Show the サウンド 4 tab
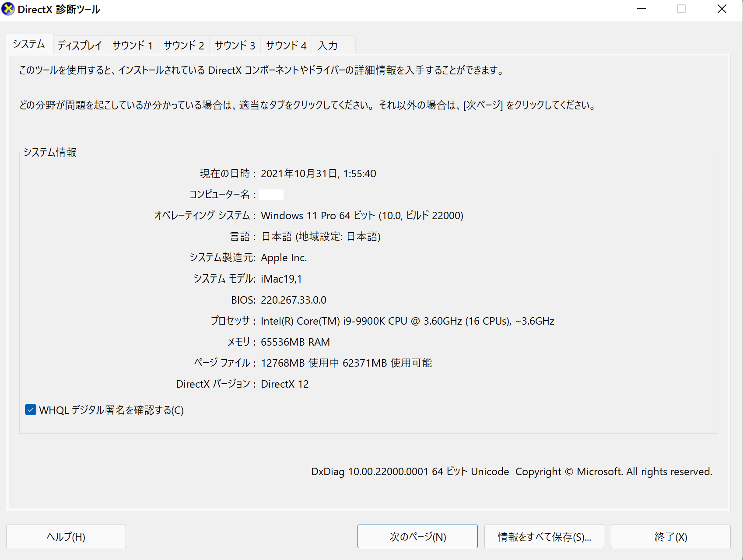The width and height of the screenshot is (743, 560). [x=286, y=45]
